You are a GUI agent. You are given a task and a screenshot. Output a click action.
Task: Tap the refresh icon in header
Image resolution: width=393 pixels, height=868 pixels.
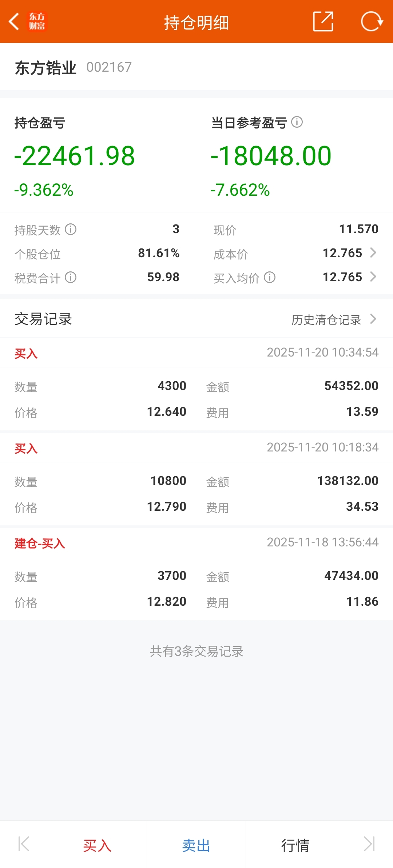(x=372, y=21)
